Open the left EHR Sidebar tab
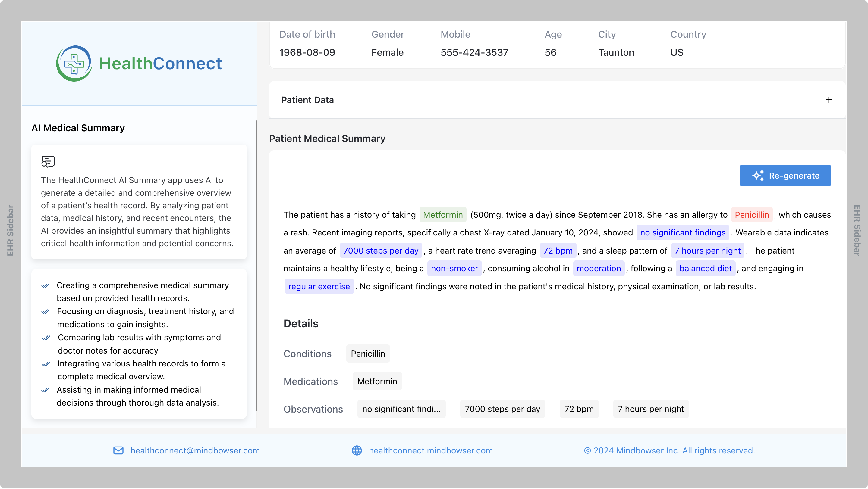Viewport: 868px width, 489px height. click(11, 231)
